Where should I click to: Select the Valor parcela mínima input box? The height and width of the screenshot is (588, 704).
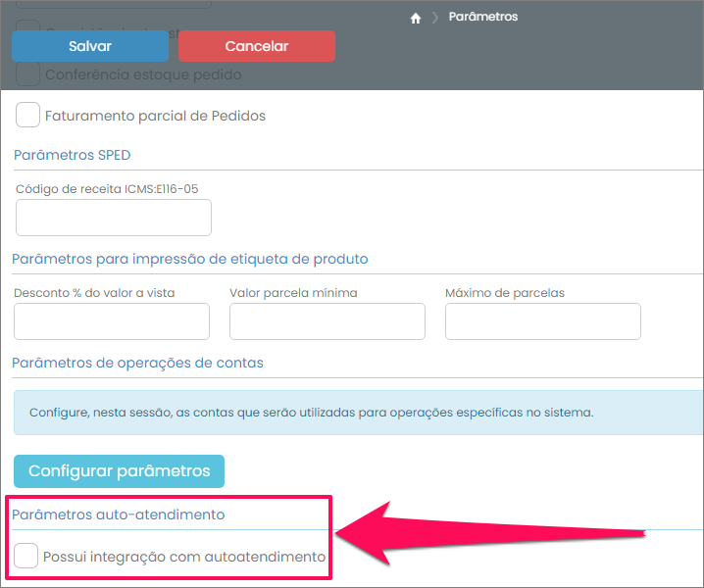tap(327, 321)
